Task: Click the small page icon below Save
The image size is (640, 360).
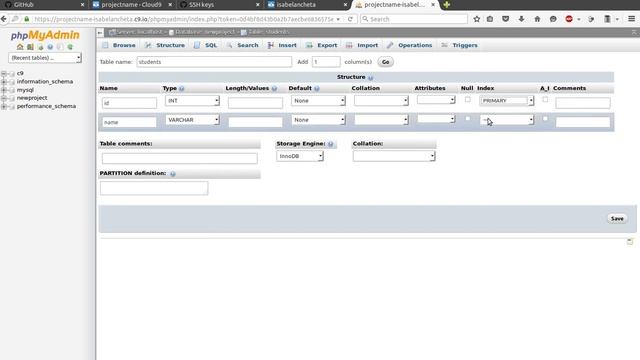Action: coord(630,241)
